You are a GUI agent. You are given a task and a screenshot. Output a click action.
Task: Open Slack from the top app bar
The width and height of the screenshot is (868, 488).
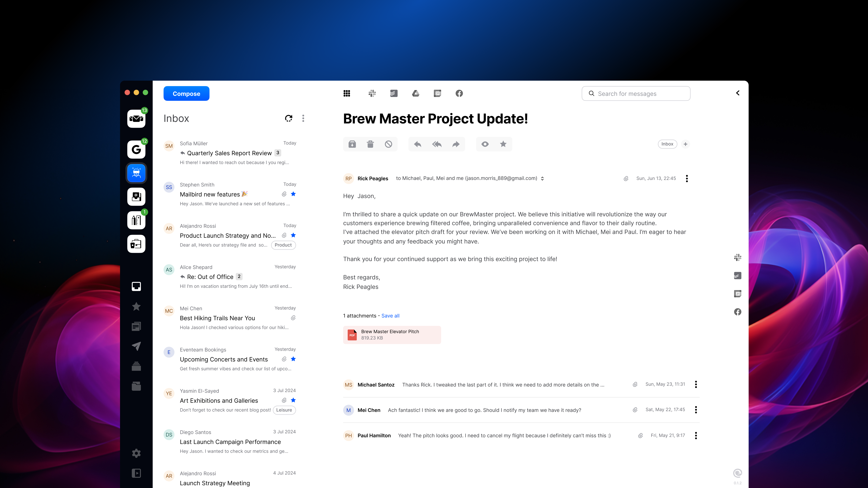[372, 93]
